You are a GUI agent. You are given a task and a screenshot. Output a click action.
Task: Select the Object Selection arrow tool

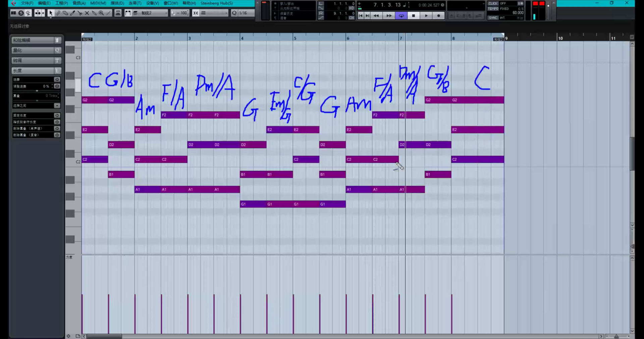[51, 13]
